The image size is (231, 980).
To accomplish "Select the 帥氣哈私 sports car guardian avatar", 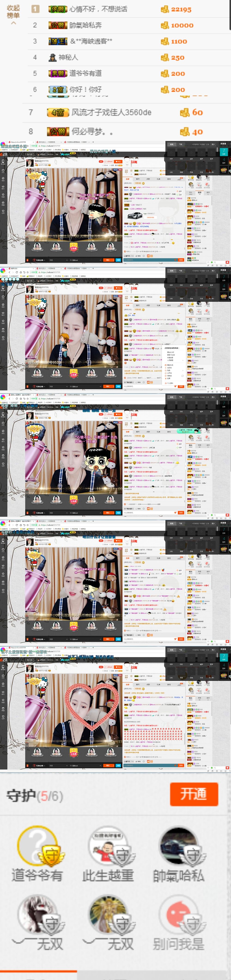I will [179, 846].
